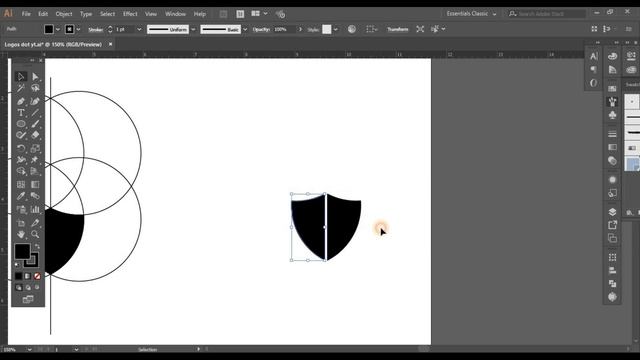Image resolution: width=640 pixels, height=360 pixels.
Task: Select the Eyedropper tool
Action: pos(21,196)
